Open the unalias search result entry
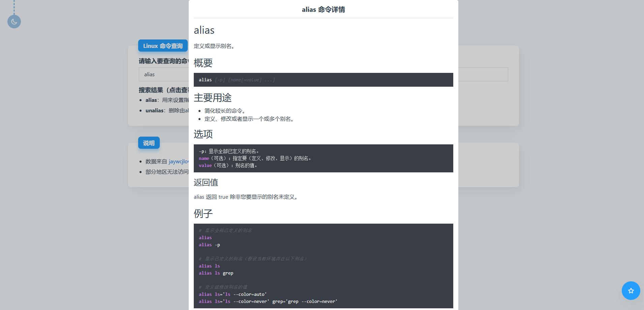The width and height of the screenshot is (644, 310). [167, 110]
